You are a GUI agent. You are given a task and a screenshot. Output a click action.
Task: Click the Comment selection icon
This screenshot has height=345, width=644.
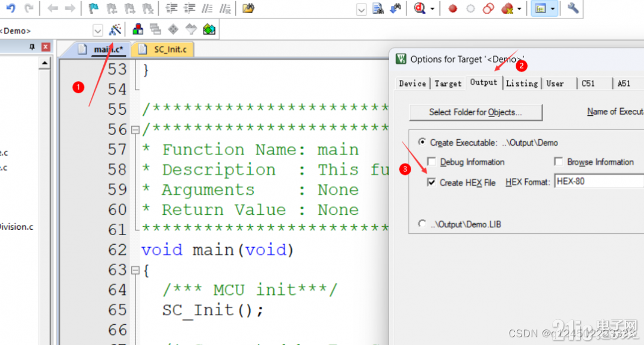(x=208, y=8)
